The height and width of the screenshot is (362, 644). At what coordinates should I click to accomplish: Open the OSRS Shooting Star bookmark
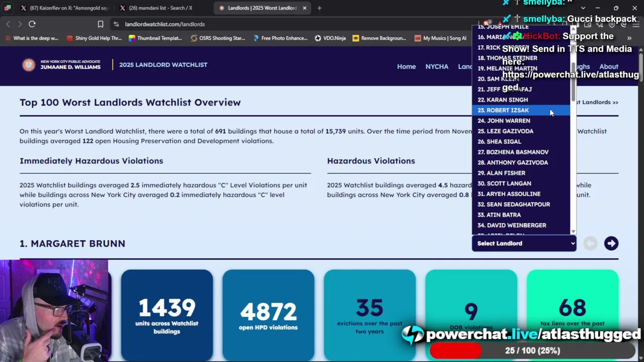click(x=217, y=38)
